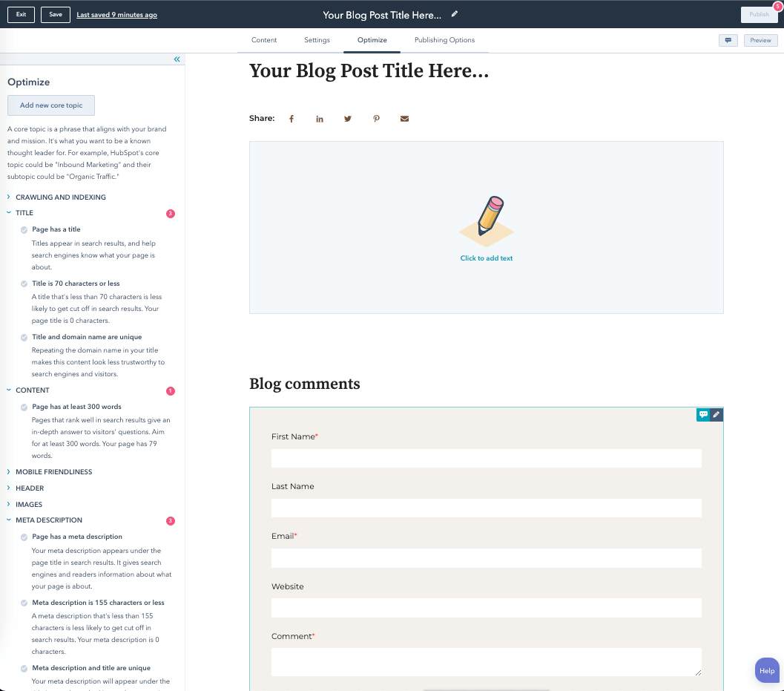This screenshot has height=691, width=784.
Task: Share the post via the email icon
Action: 404,119
